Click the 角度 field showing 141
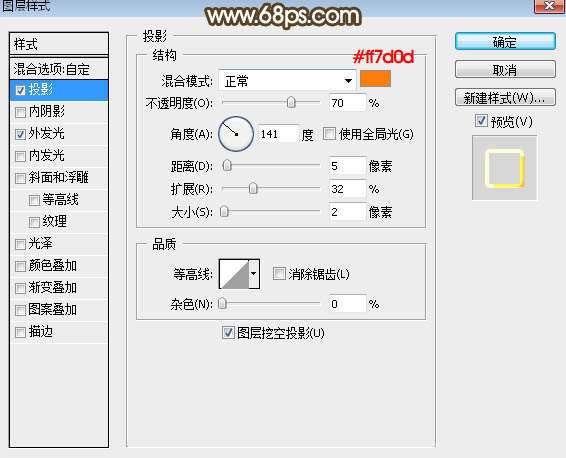566x458 pixels. [279, 134]
